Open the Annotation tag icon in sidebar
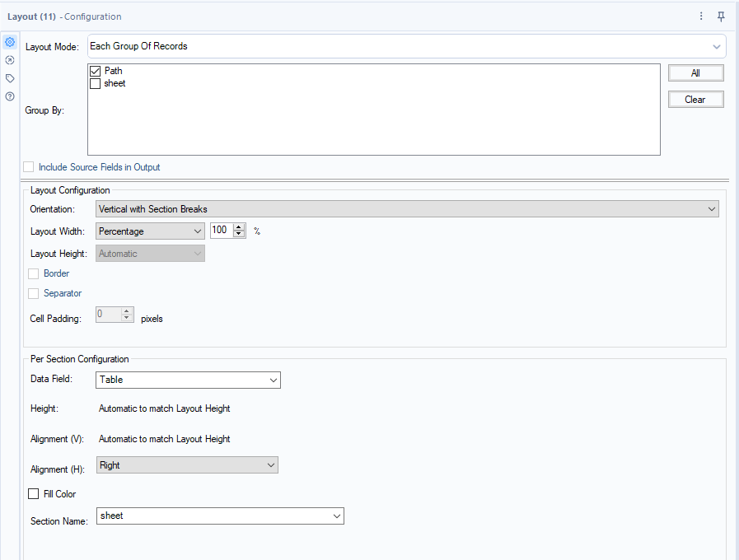 click(10, 77)
